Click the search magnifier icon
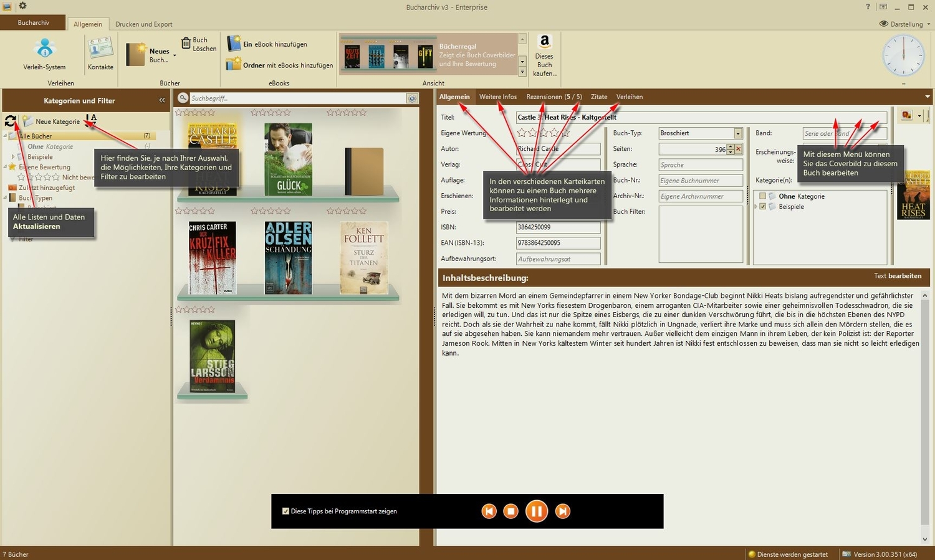935x560 pixels. click(x=183, y=98)
